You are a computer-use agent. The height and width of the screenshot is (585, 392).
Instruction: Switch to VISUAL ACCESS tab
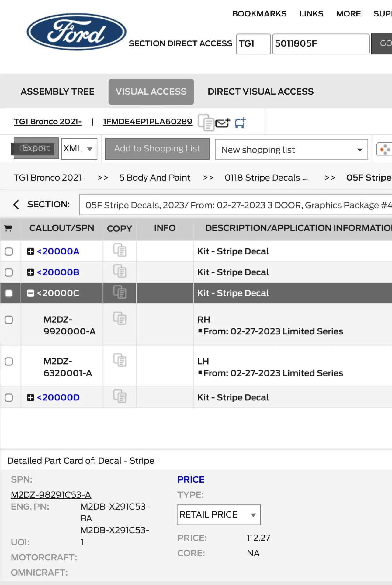point(151,92)
